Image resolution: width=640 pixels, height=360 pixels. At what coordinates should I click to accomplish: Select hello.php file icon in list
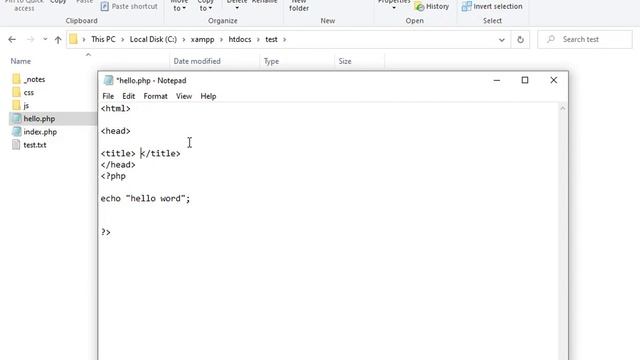[16, 118]
